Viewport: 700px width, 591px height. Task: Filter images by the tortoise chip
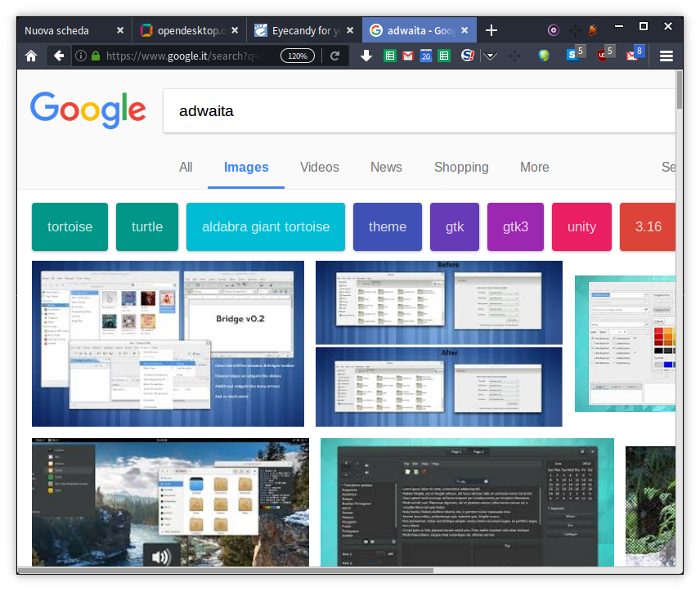(70, 226)
